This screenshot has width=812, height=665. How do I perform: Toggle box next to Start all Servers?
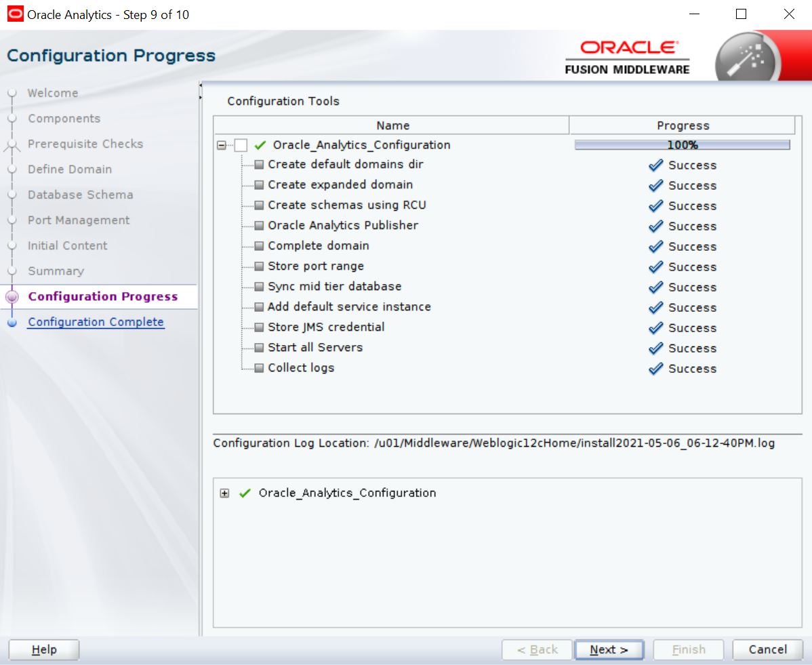(x=259, y=348)
